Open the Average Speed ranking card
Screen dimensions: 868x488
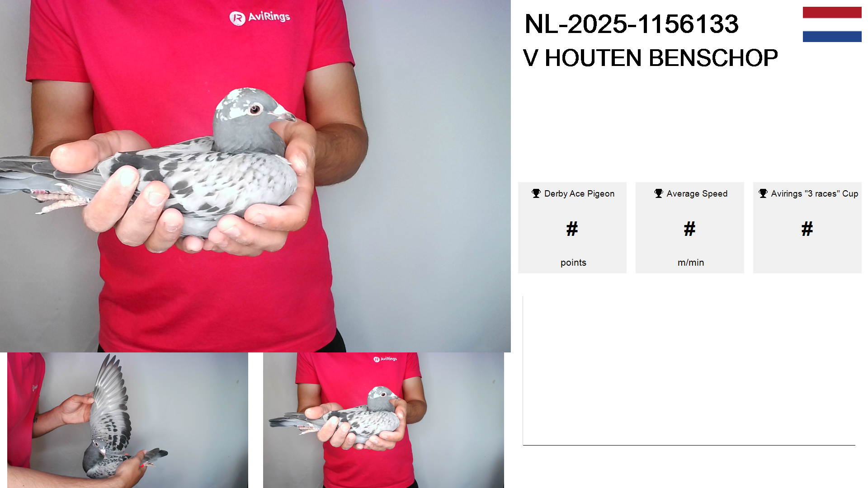[690, 228]
